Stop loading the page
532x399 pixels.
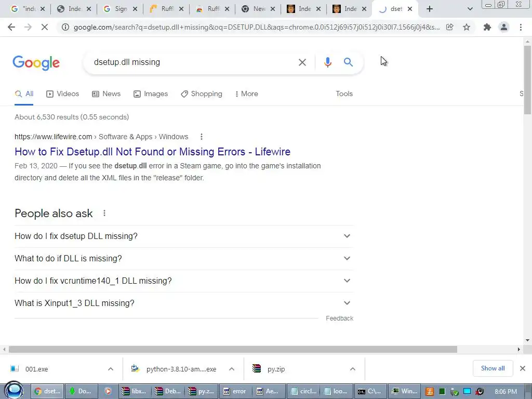pos(45,27)
